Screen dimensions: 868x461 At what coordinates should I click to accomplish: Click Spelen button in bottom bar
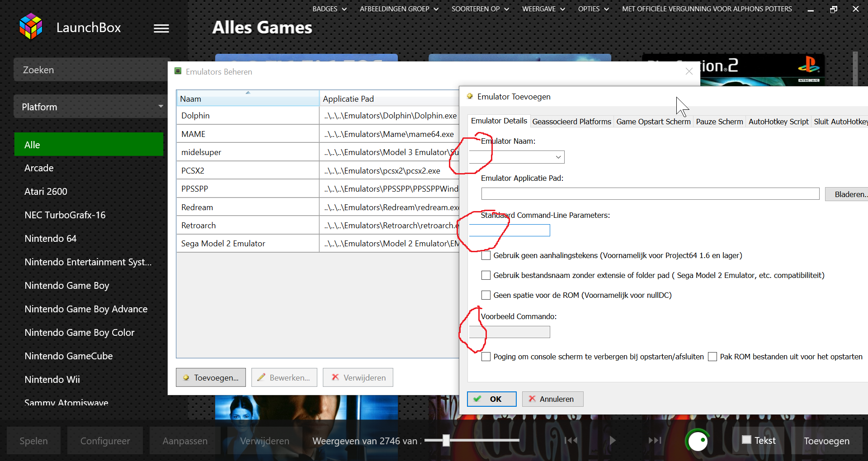[x=33, y=441]
